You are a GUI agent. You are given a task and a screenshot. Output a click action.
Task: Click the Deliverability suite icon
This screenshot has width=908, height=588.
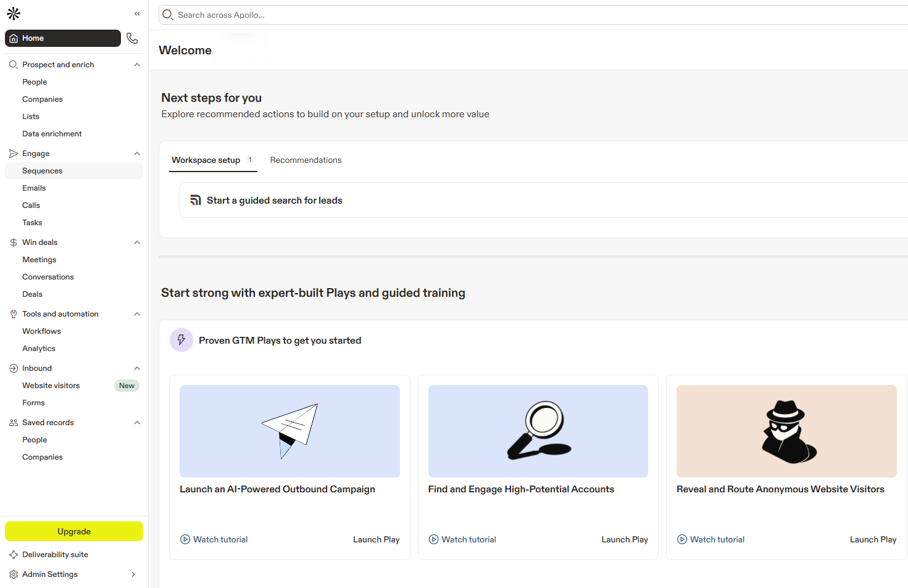[x=14, y=555]
